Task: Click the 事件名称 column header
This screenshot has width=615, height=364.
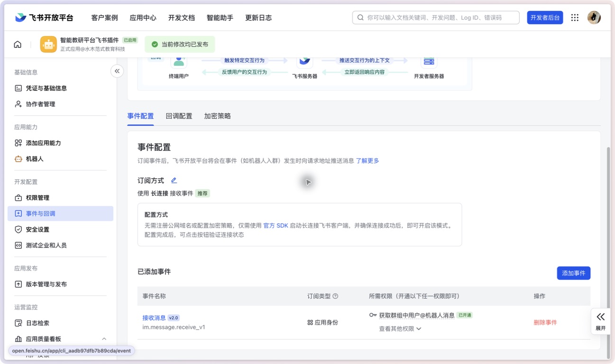Action: click(x=154, y=296)
